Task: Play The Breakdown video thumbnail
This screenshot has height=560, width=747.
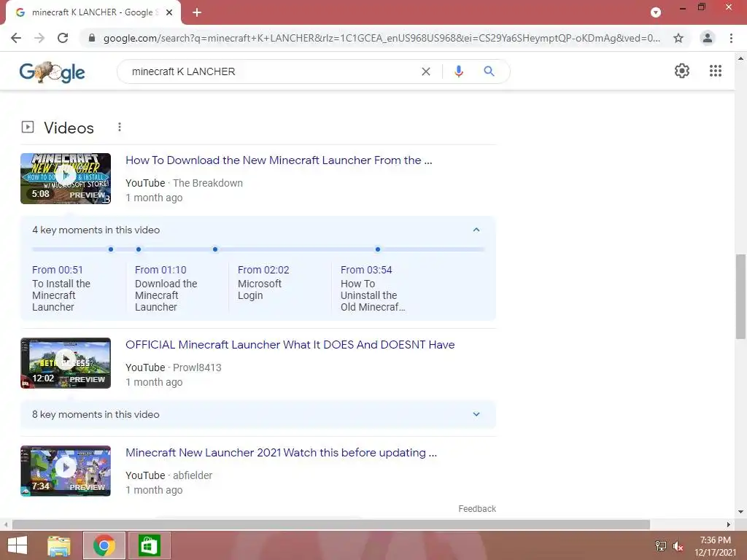Action: (66, 179)
